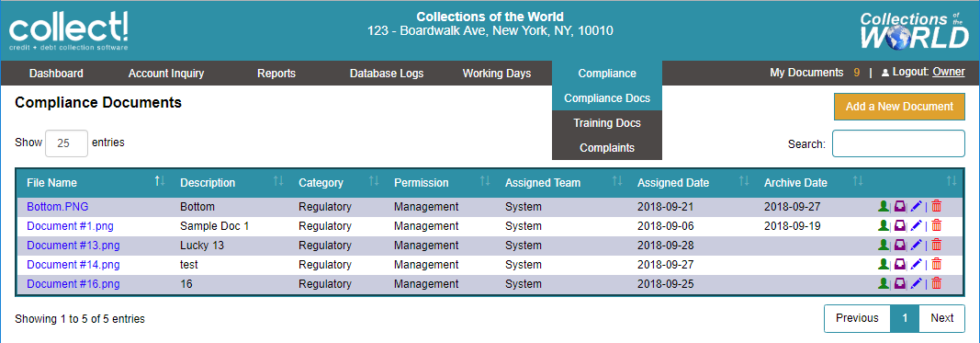Sort by Category column header arrows
The image size is (980, 343).
click(374, 181)
